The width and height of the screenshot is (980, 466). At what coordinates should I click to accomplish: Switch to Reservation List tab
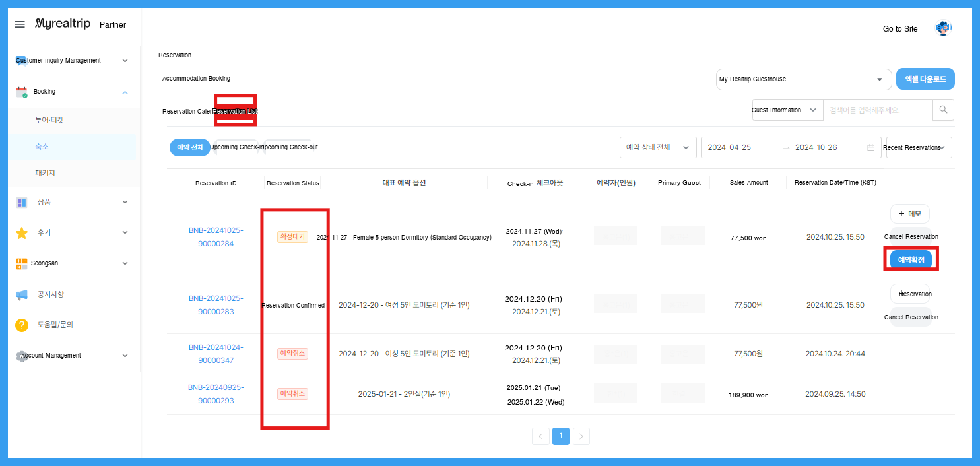pyautogui.click(x=235, y=112)
